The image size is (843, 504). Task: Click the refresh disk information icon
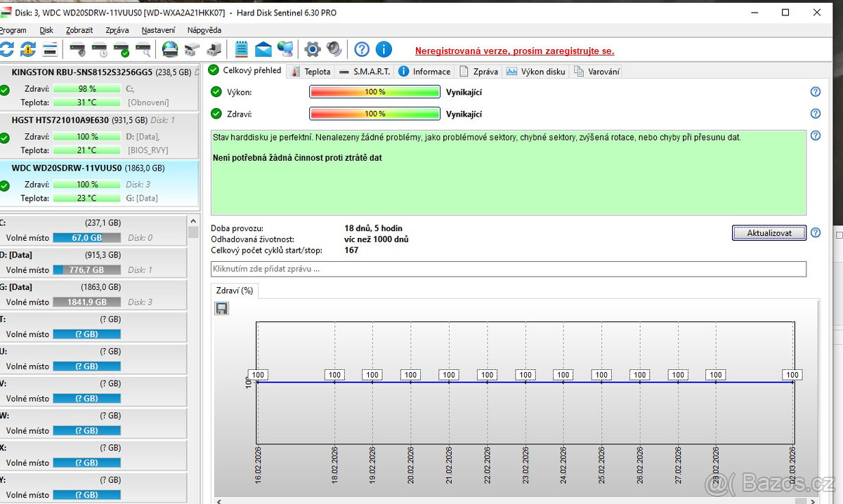pyautogui.click(x=6, y=49)
